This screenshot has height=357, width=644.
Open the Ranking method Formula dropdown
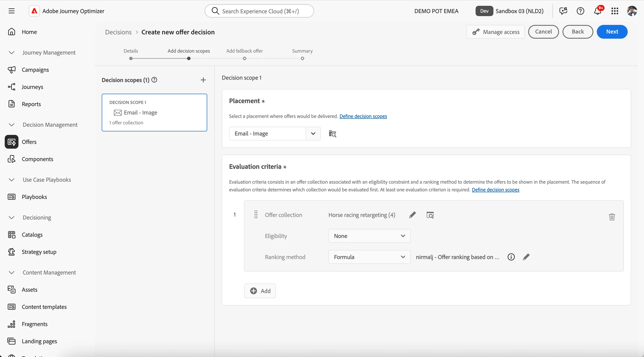[369, 257]
